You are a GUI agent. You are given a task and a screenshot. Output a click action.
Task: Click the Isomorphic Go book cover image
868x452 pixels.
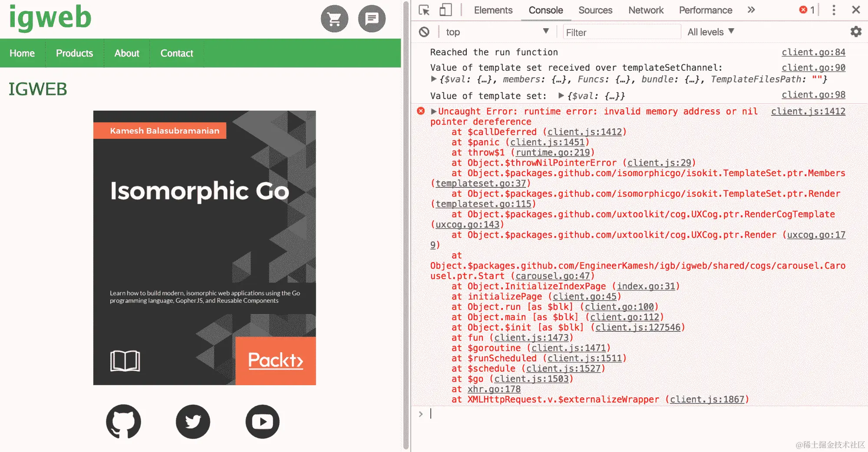coord(205,248)
